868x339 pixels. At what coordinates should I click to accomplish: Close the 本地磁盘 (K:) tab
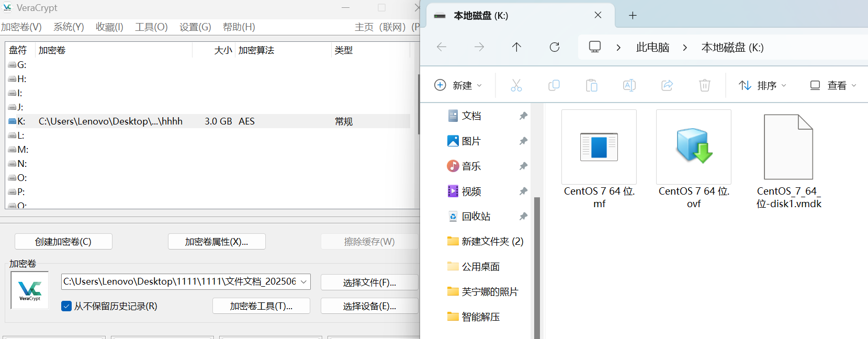pyautogui.click(x=598, y=15)
